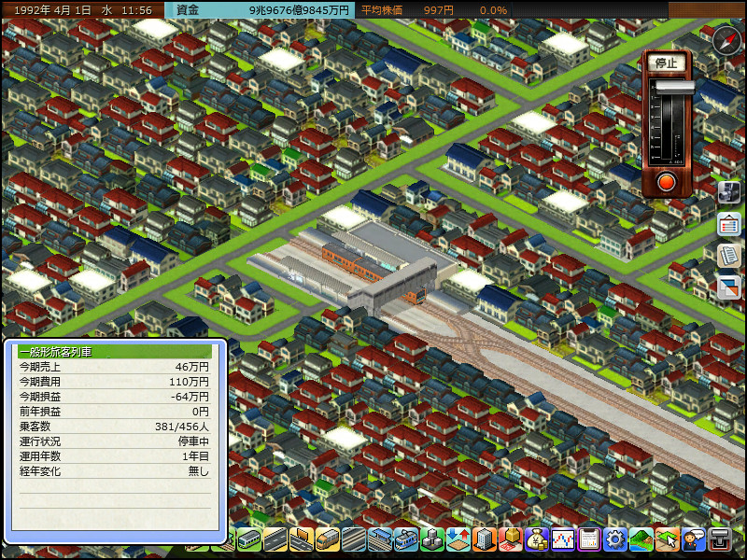Click the 平均株価 997円 stock display
The image size is (747, 560).
(407, 10)
